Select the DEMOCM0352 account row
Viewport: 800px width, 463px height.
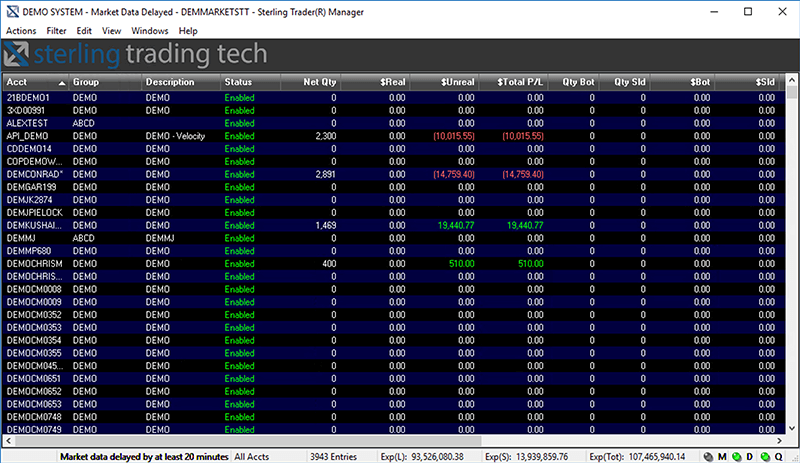394,314
